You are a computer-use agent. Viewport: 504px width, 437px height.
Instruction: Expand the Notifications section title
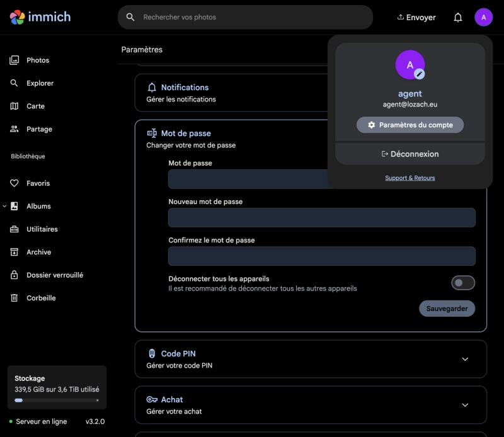[185, 88]
